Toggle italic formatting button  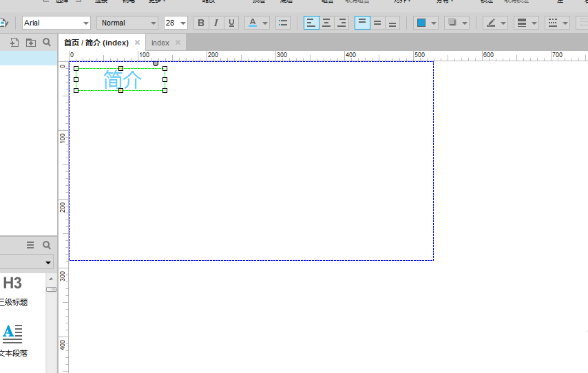point(216,23)
